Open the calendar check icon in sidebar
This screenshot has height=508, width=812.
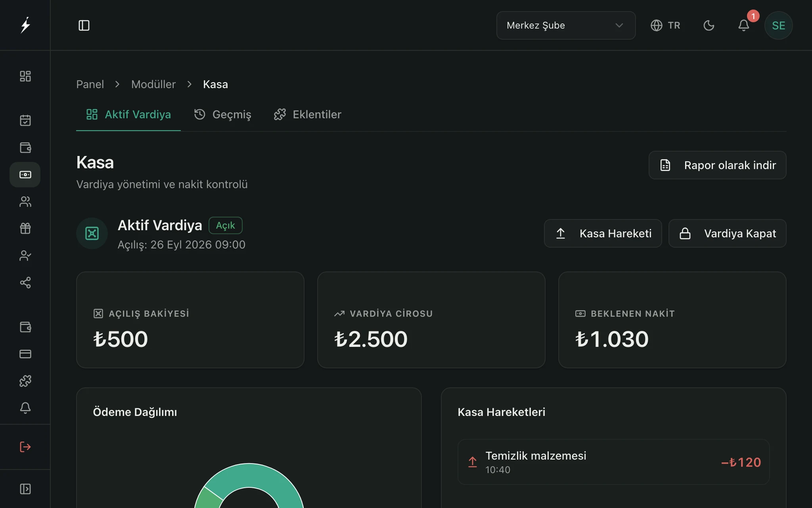click(25, 120)
